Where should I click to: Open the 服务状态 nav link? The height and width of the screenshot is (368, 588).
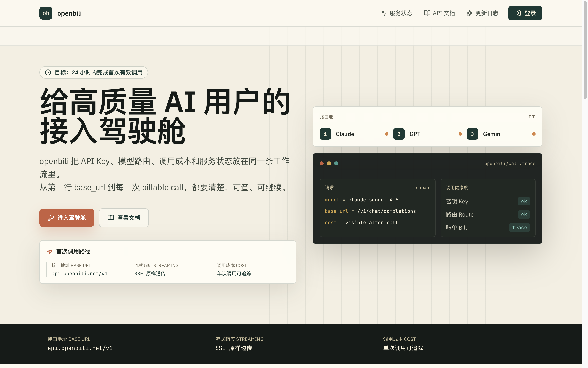pos(396,13)
